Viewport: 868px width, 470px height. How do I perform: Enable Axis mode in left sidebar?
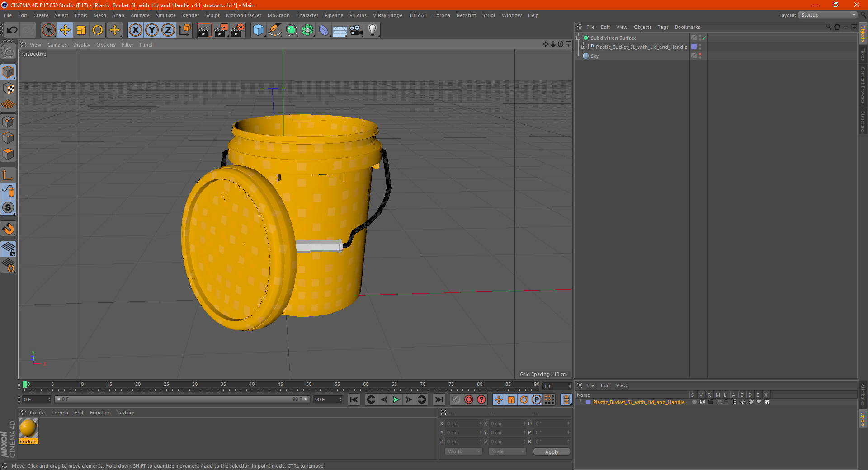pos(8,175)
